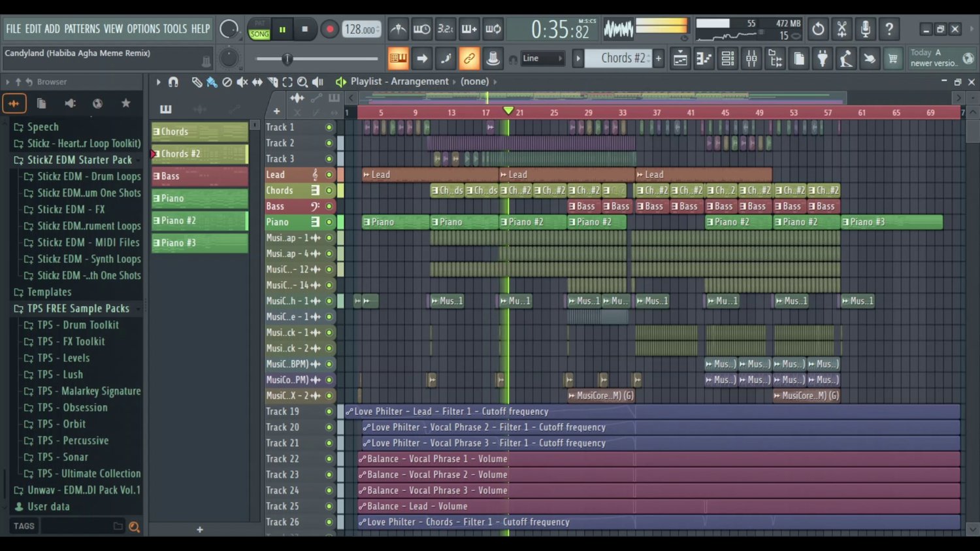Image resolution: width=980 pixels, height=551 pixels.
Task: Click bar 33 on the timeline ruler
Action: pos(622,112)
